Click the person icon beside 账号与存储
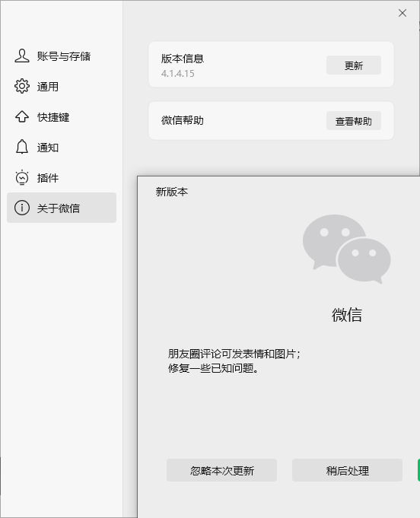420x518 pixels. coord(22,56)
